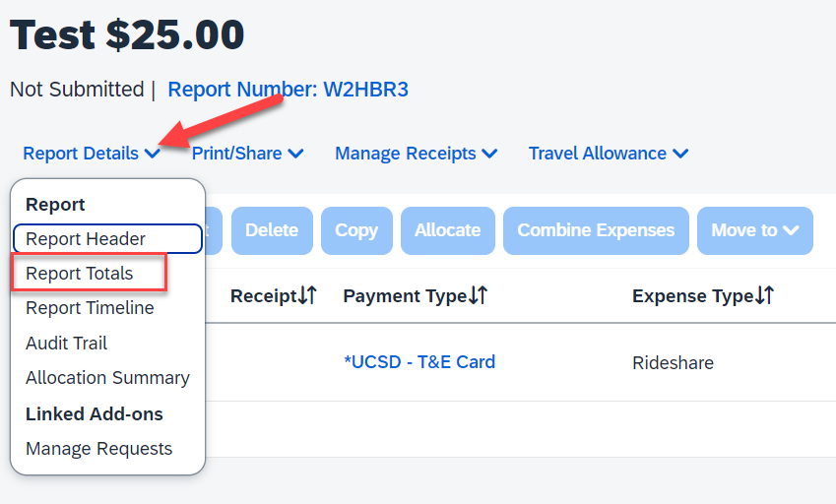Expand the Travel Allowance dropdown
This screenshot has height=504, width=836.
[608, 154]
